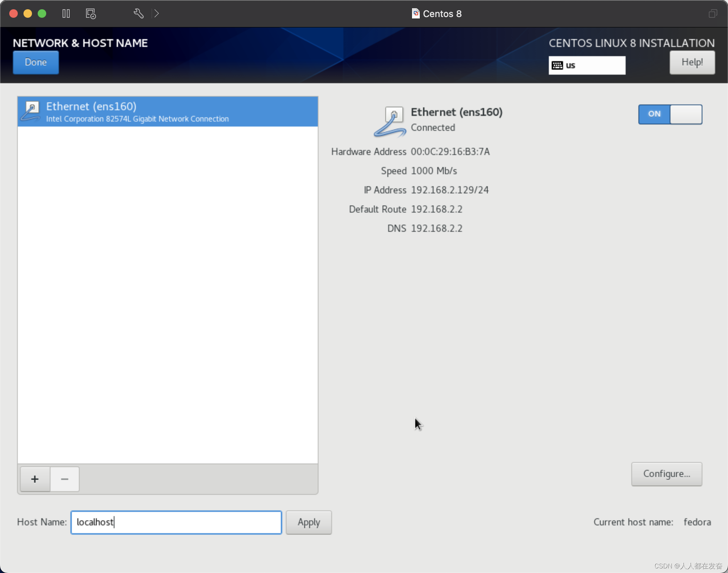Click the keyboard language icon in toolbar

[x=558, y=64]
